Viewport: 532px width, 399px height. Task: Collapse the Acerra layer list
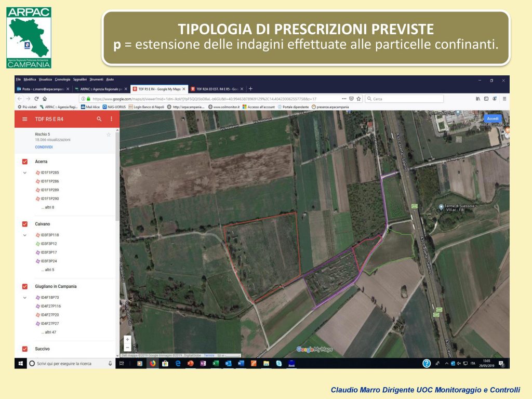point(25,172)
